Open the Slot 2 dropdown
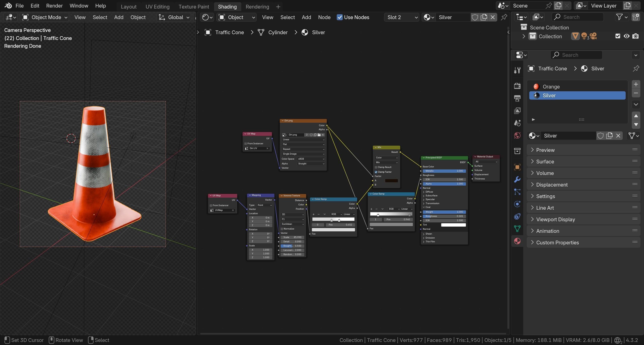 click(401, 17)
